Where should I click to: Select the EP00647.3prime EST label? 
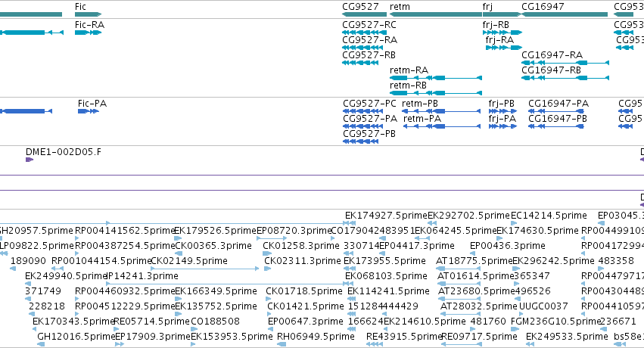pyautogui.click(x=306, y=322)
